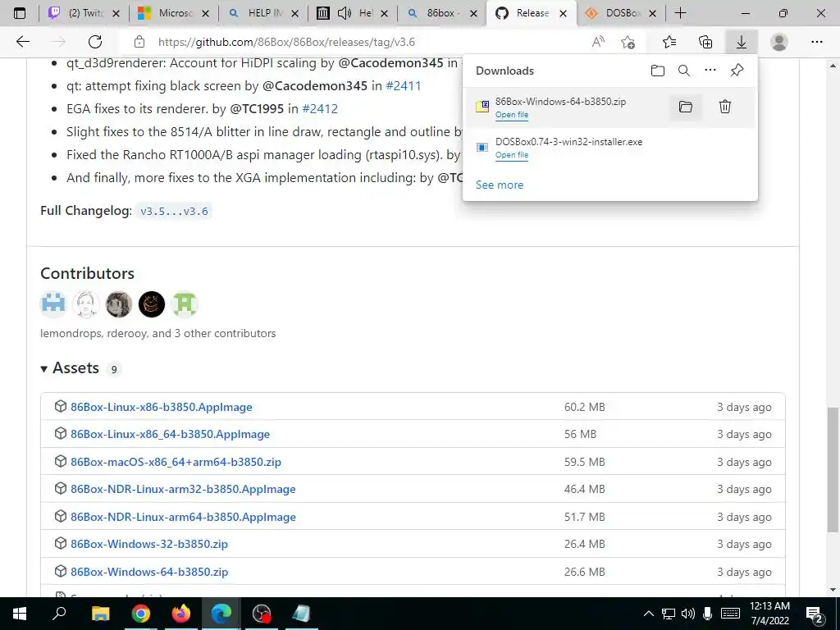The image size is (840, 630).
Task: Pin the Downloads panel
Action: point(737,71)
